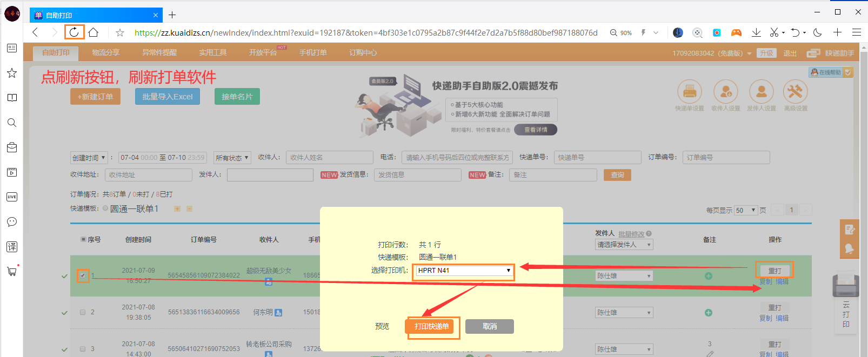Open 快递单设置 printer icon
Image resolution: width=868 pixels, height=357 pixels.
pyautogui.click(x=689, y=91)
